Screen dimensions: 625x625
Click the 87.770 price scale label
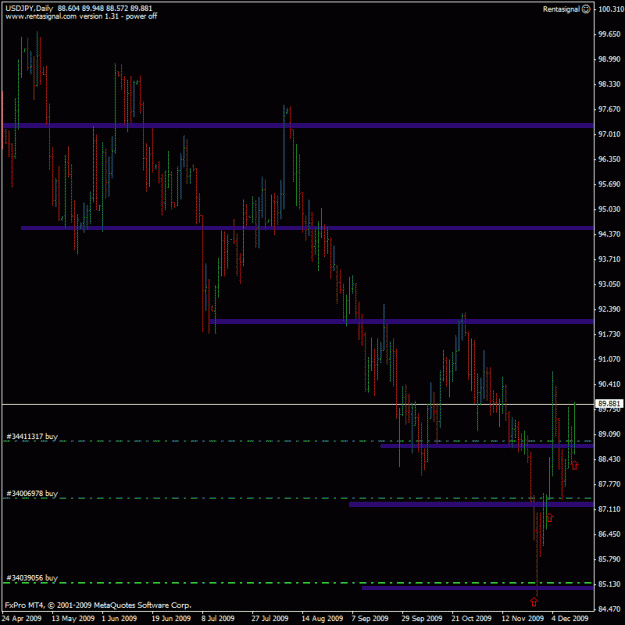pos(610,484)
